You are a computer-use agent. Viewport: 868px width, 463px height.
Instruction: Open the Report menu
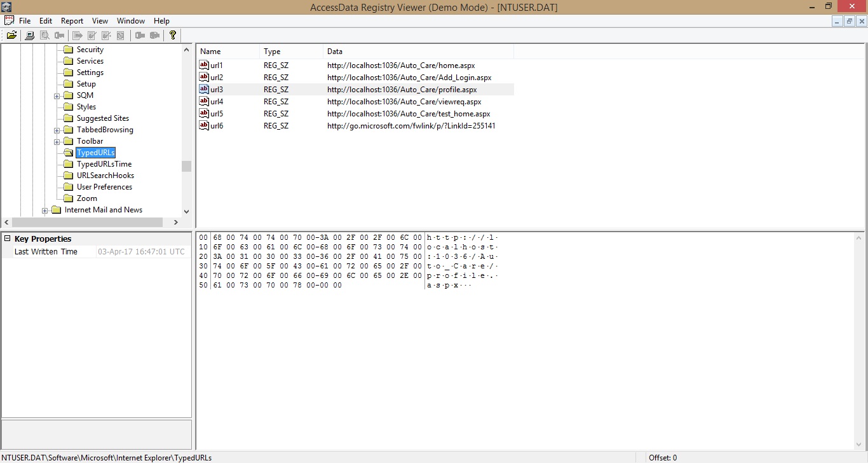click(x=72, y=20)
